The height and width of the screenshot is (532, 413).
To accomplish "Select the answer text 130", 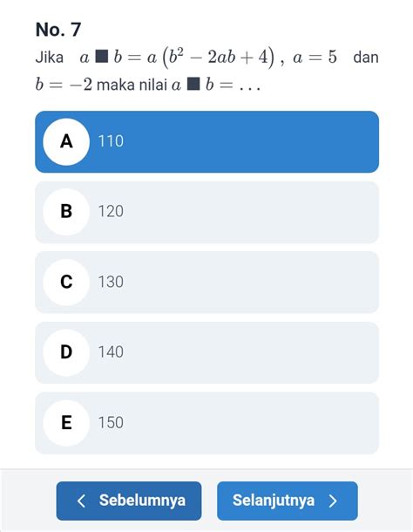I will (x=111, y=282).
